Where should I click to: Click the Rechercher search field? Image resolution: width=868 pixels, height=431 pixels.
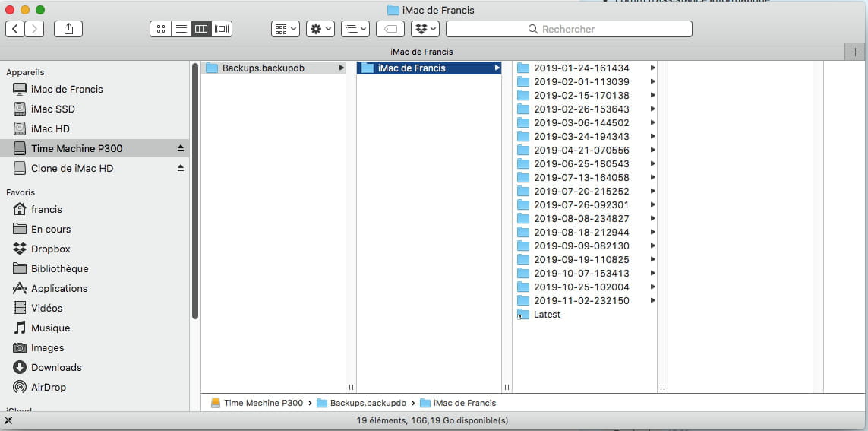pyautogui.click(x=569, y=29)
